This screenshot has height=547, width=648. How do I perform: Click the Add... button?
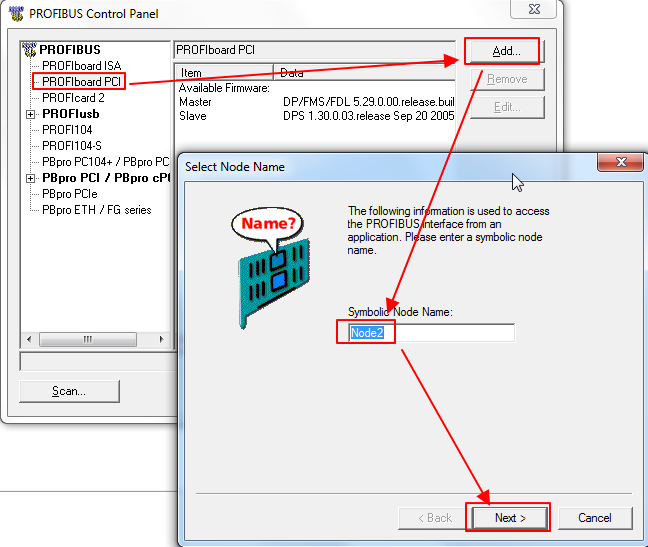coord(506,51)
